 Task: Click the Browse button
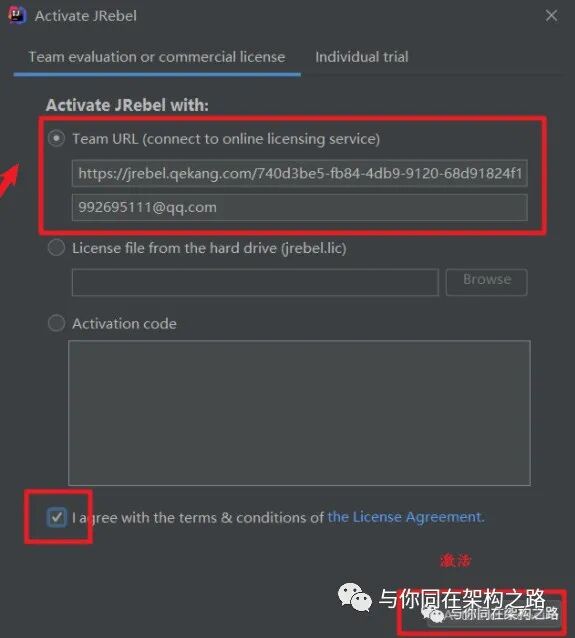coord(487,282)
